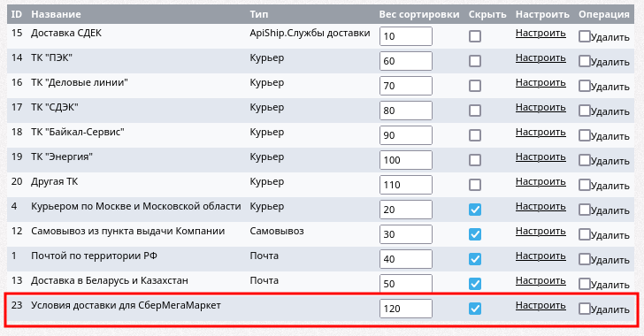
Task: Open Настроить link for Доставка в Беларусь
Action: tap(540, 280)
